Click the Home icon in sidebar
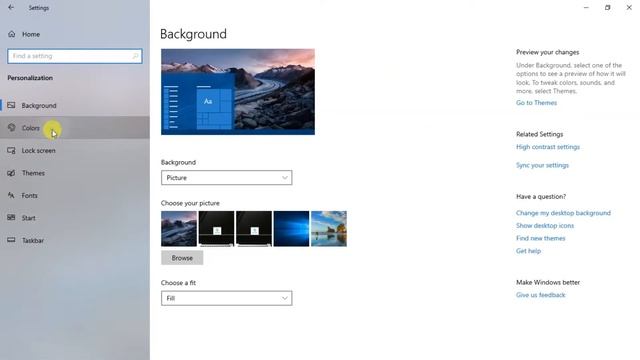This screenshot has width=640, height=360. (12, 34)
